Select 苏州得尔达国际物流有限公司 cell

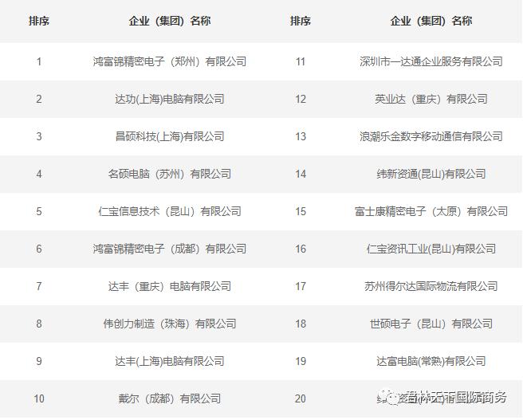tap(431, 286)
